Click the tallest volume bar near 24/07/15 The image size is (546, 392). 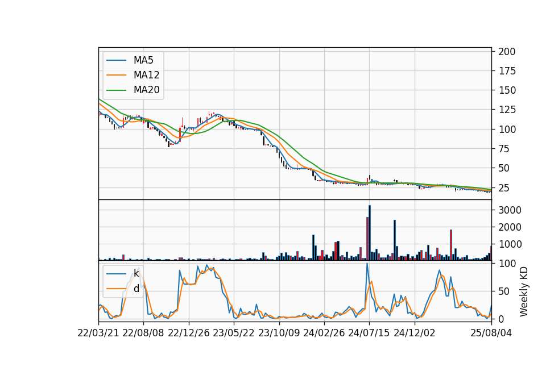point(370,233)
